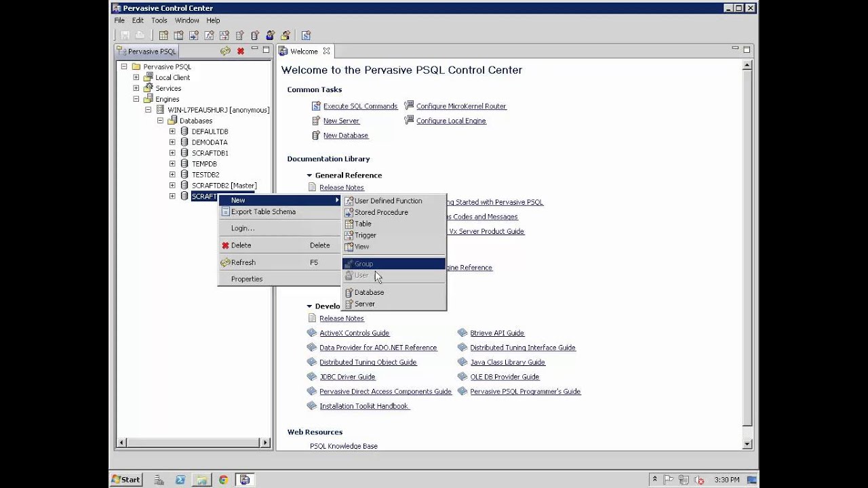The height and width of the screenshot is (488, 868).
Task: Expand the SCRAFTDB1 database node
Action: (x=172, y=153)
